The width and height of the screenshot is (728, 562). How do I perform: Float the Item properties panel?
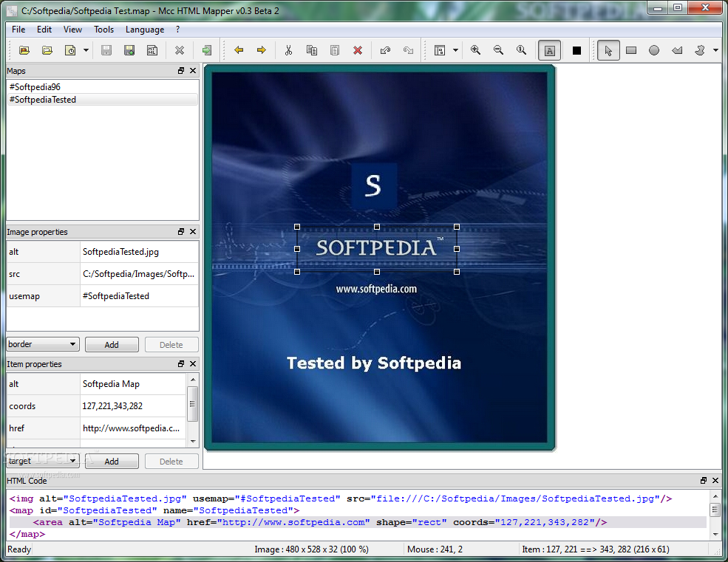[181, 364]
